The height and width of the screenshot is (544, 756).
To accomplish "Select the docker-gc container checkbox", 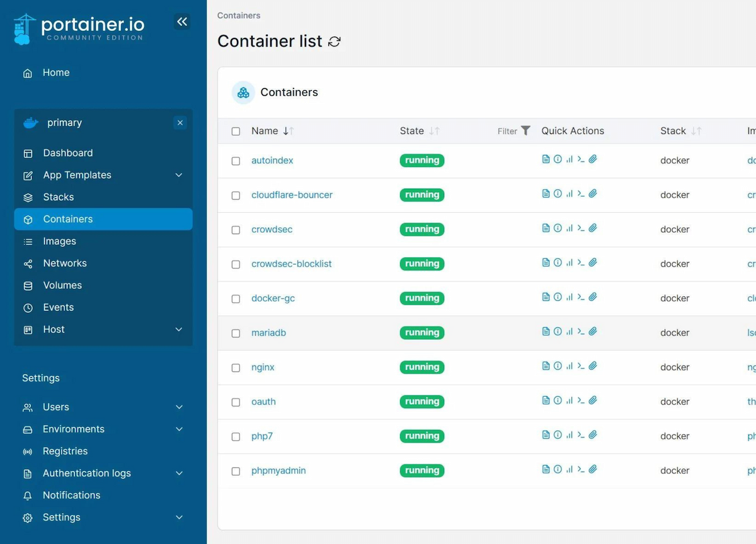I will point(236,298).
